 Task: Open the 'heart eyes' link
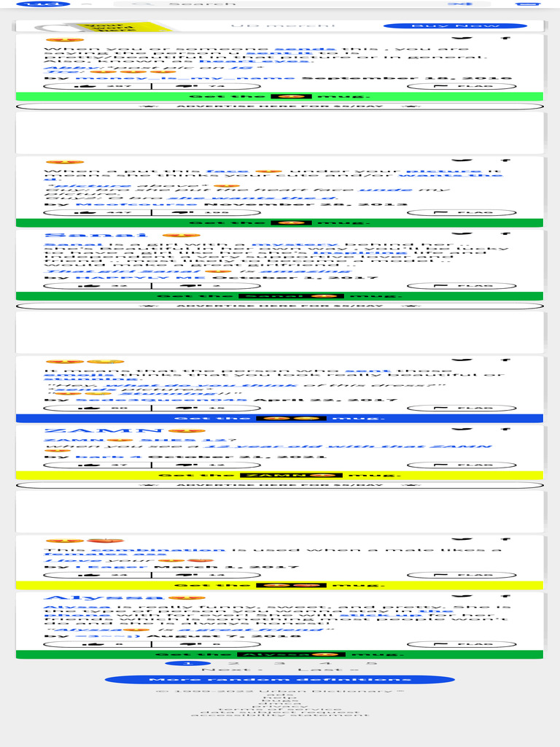[254, 61]
